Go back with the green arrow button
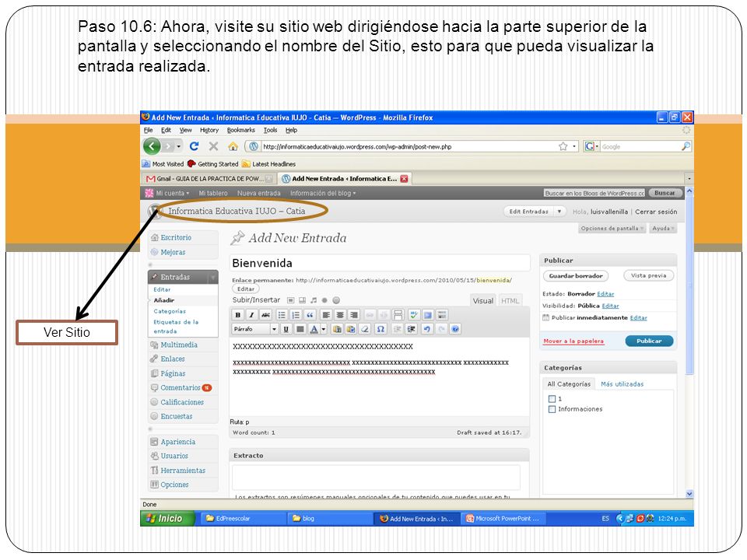This screenshot has width=747, height=560. 152,146
